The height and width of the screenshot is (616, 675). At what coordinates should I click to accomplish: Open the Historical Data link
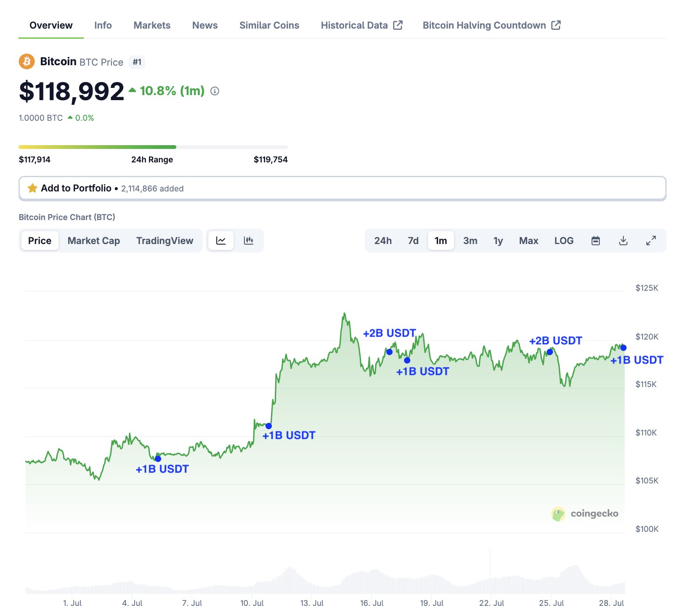tap(361, 25)
